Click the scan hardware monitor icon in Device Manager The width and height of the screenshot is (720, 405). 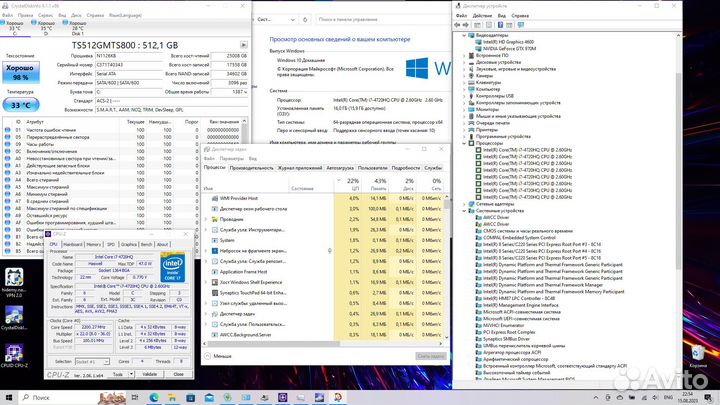[x=521, y=25]
